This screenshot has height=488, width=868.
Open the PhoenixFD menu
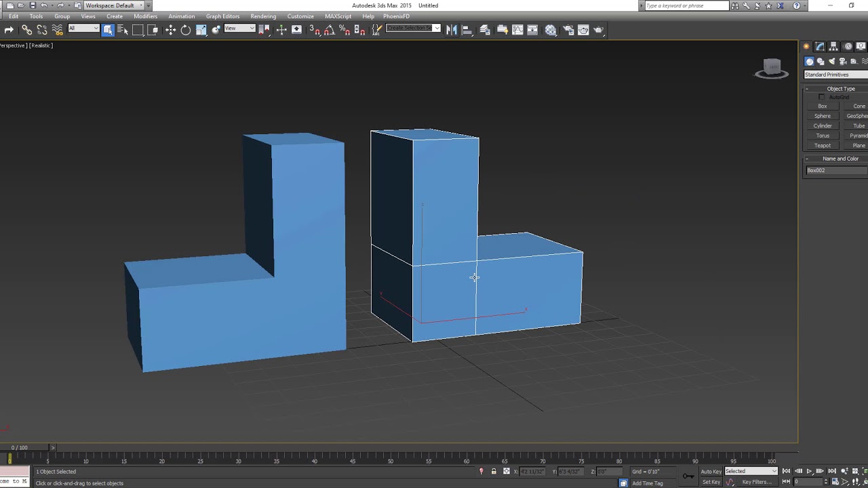click(x=396, y=16)
